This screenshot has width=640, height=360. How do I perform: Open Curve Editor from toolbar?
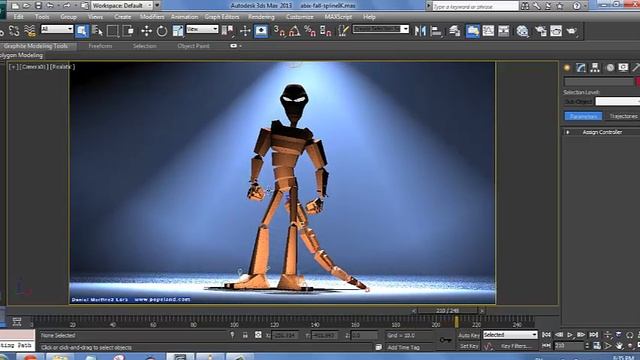(x=488, y=31)
